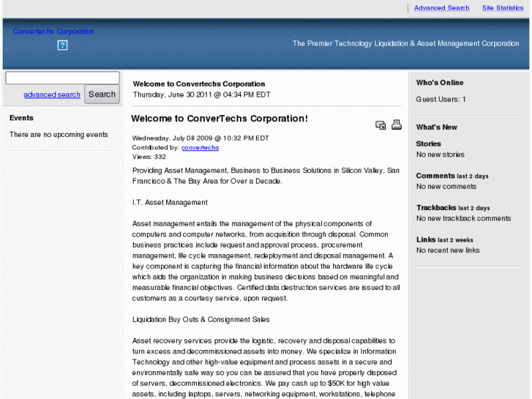Click the email story icon
The image size is (532, 399).
click(381, 125)
